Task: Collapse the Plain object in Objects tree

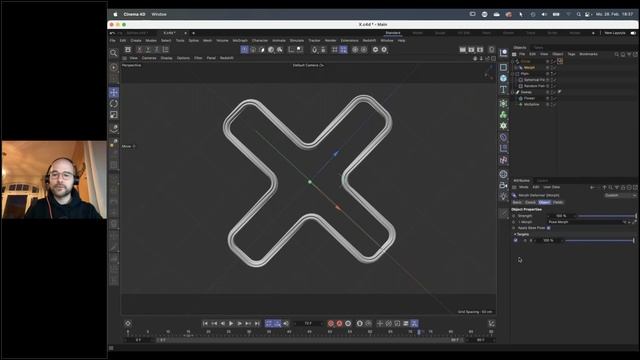Action: 513,74
